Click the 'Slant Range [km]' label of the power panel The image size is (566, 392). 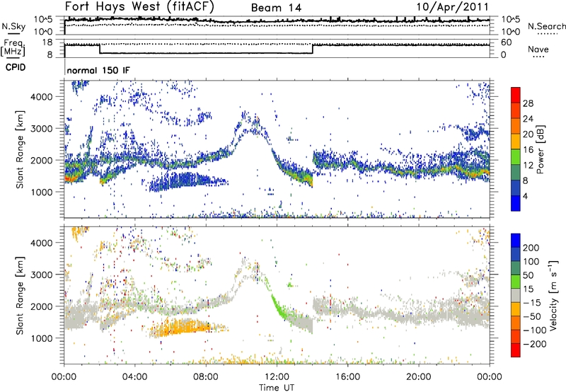20,149
